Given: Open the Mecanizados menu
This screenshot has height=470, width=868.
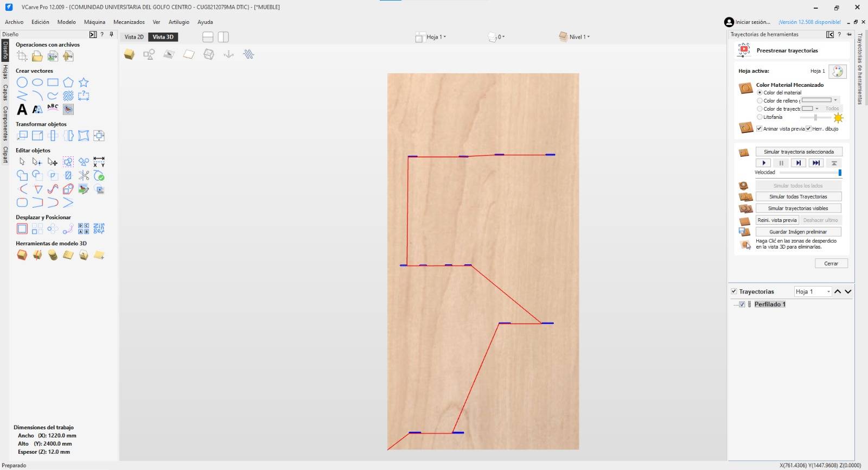Looking at the screenshot, I should (129, 22).
